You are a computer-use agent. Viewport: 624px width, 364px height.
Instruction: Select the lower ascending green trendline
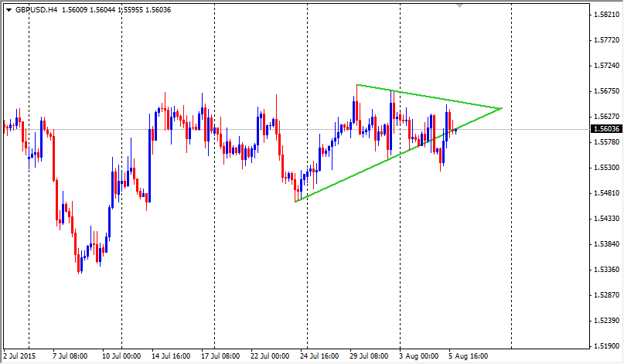pos(398,155)
